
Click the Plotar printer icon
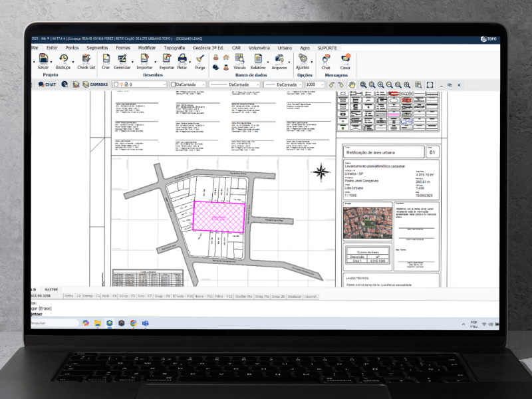[x=182, y=59]
